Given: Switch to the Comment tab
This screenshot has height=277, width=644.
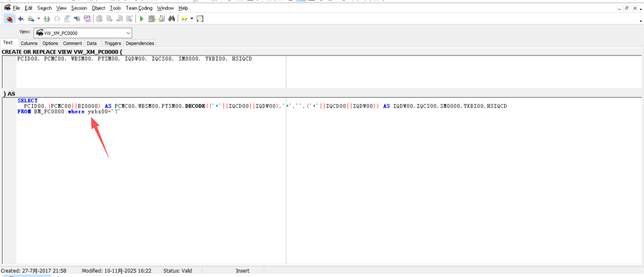Looking at the screenshot, I should [72, 43].
